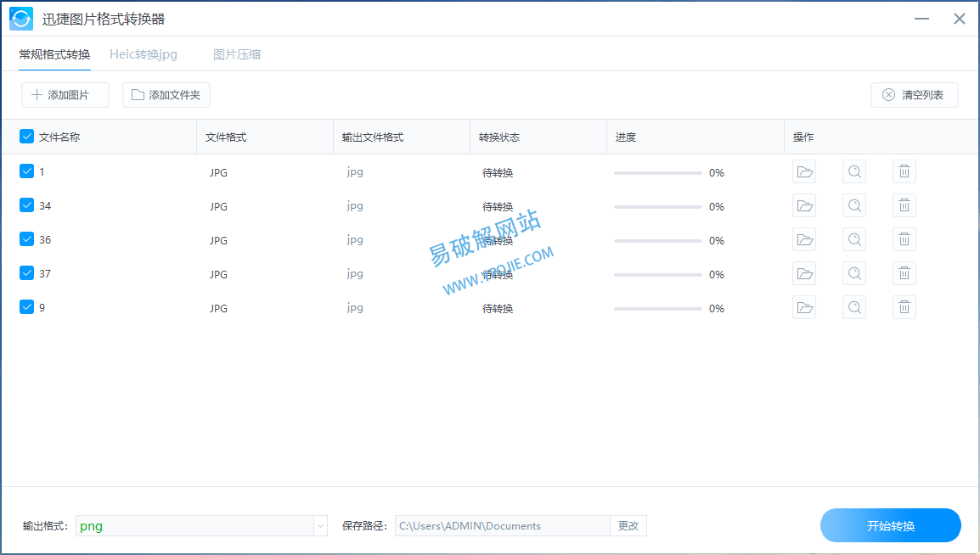Click progress bar of file 1
This screenshot has height=555, width=980.
point(658,173)
